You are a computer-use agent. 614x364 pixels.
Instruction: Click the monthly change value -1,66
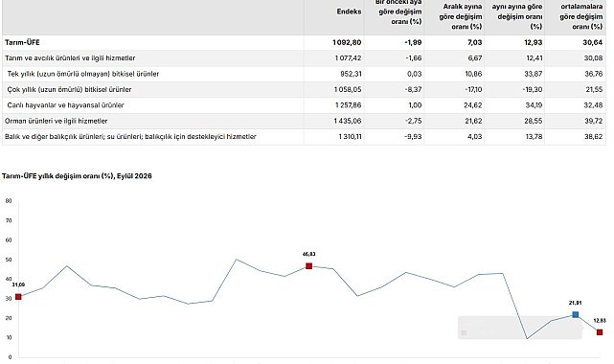(x=414, y=57)
